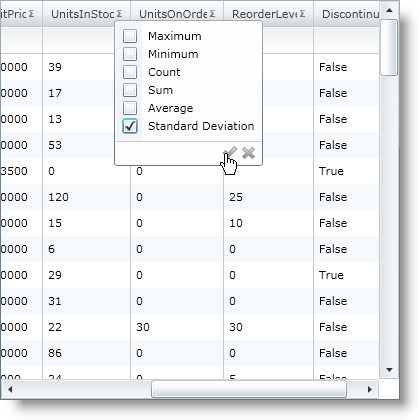Click vertical scrollbar down arrow
420x420 pixels.
coord(389,370)
